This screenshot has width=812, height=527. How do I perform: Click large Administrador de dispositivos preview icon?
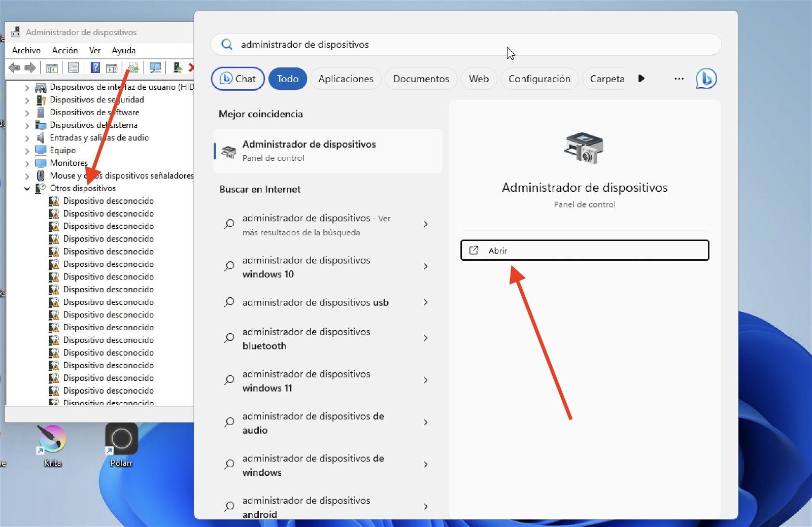point(584,148)
